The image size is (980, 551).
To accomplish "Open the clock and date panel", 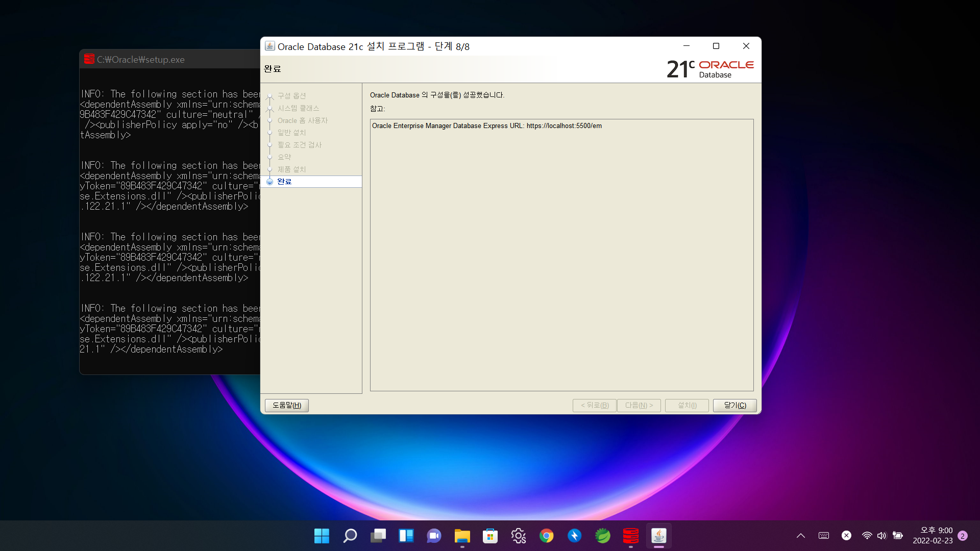I will [x=933, y=536].
